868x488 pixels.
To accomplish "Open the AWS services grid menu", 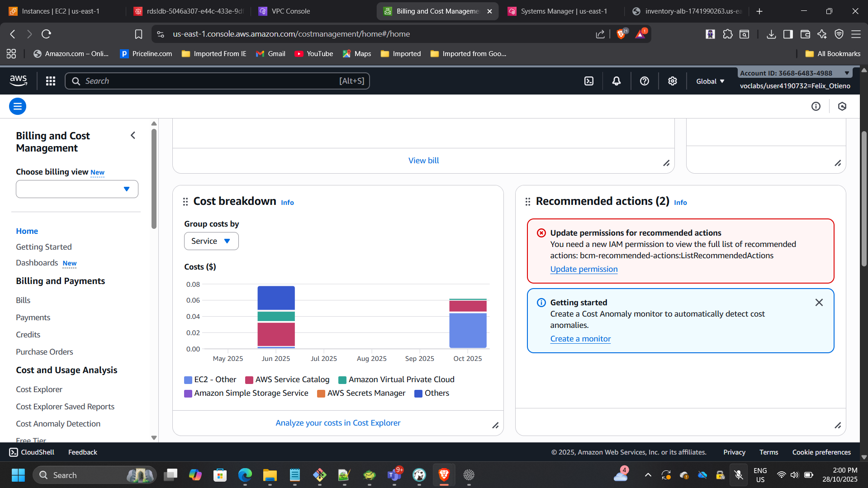I will click(x=50, y=81).
